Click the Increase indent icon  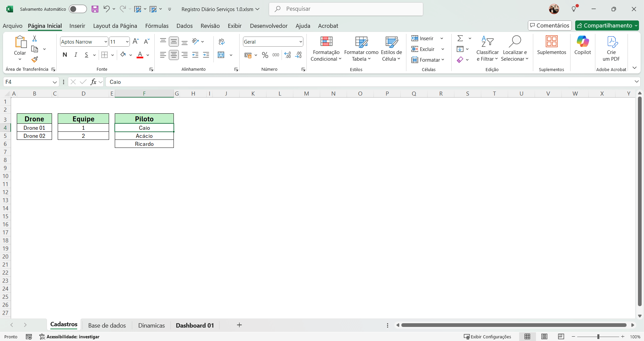[206, 55]
